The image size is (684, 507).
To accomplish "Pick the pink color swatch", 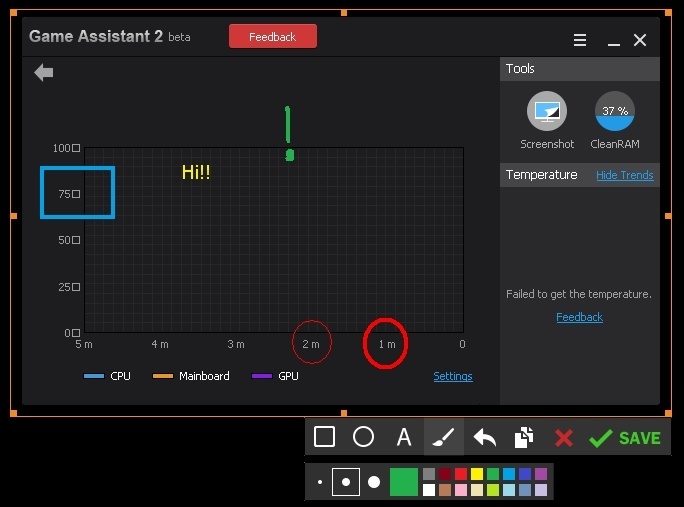I will pos(461,490).
